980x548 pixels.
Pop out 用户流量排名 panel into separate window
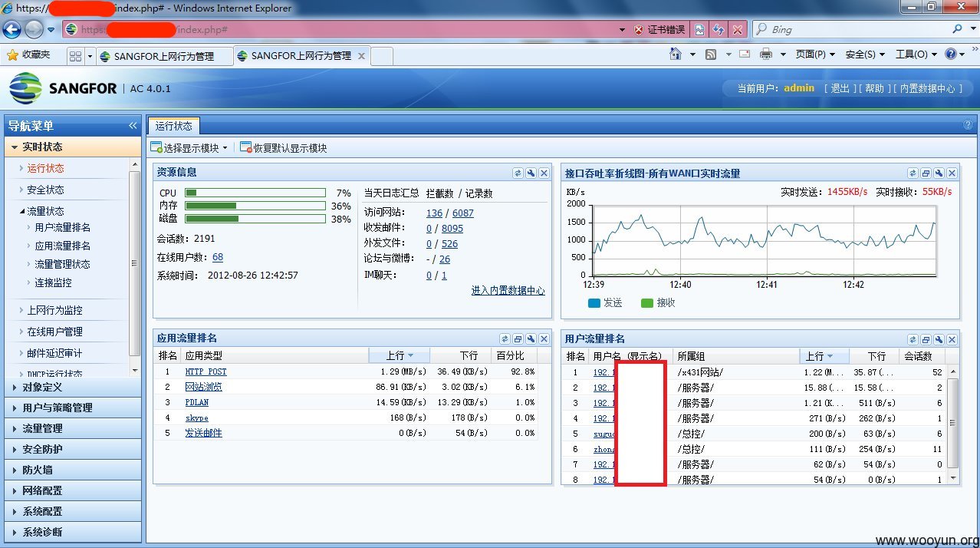(x=926, y=338)
